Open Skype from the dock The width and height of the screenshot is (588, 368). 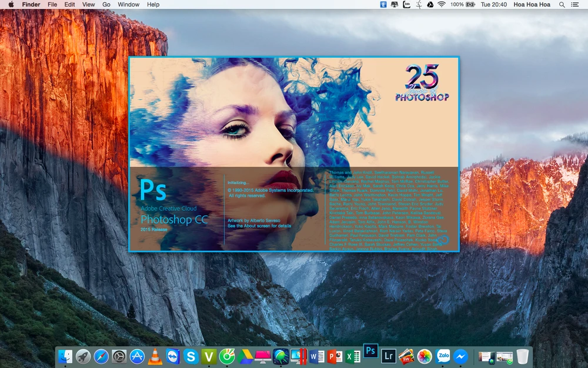point(191,356)
